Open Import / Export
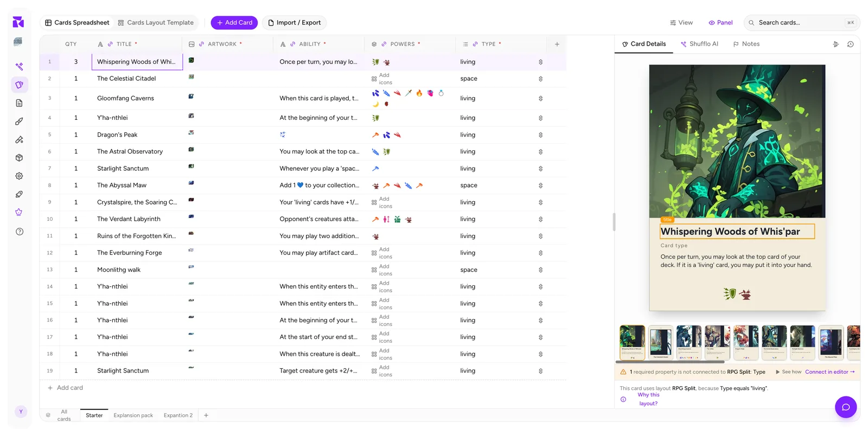The width and height of the screenshot is (868, 429). click(x=294, y=23)
